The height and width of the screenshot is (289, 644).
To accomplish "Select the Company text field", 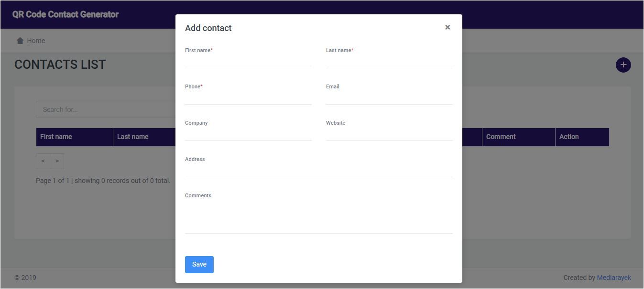I will tap(248, 134).
